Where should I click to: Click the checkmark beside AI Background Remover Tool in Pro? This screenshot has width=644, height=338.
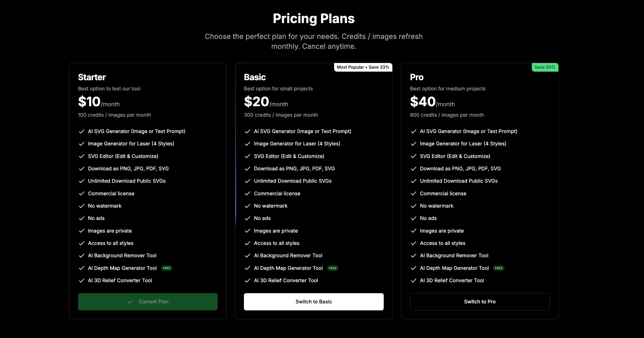(413, 256)
